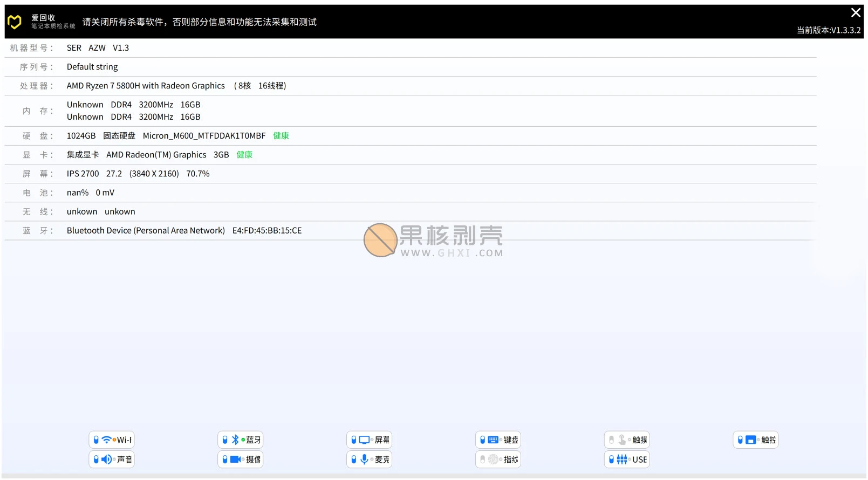This screenshot has width=868, height=480.
Task: Click serial number value Default string
Action: click(x=92, y=67)
